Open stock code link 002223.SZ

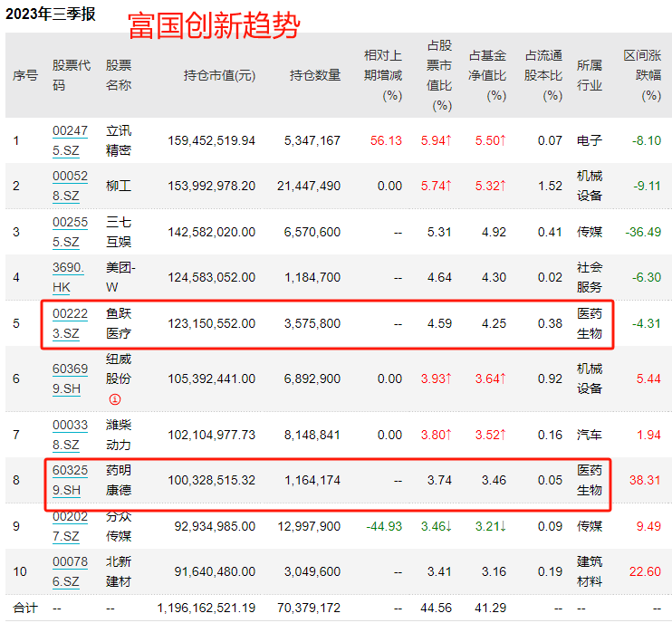click(x=71, y=323)
